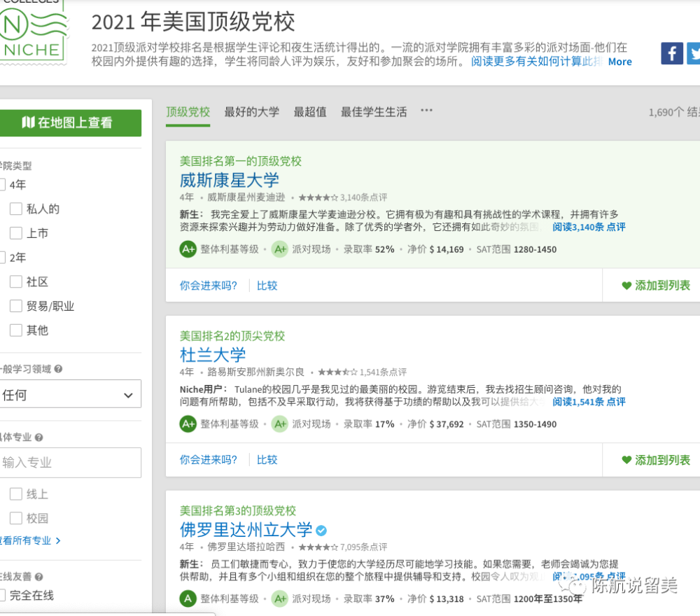Open the 任何 study area dropdown
This screenshot has width=700, height=616.
click(x=69, y=394)
